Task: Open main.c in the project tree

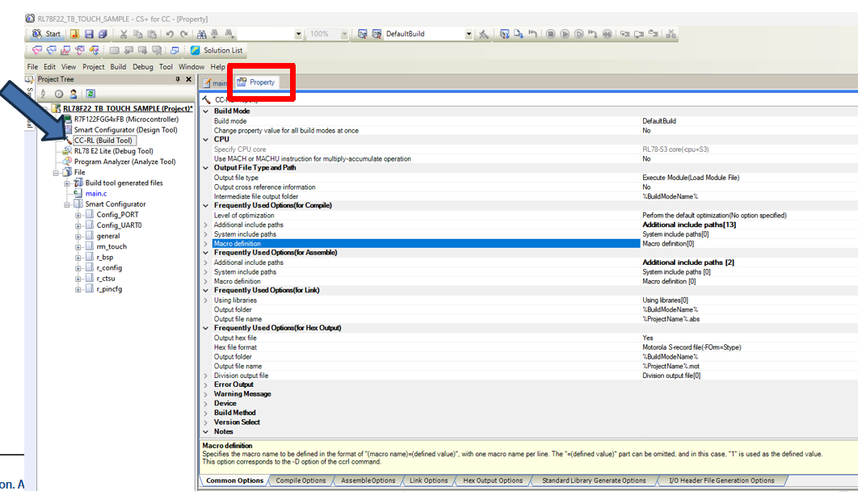Action: [x=96, y=194]
